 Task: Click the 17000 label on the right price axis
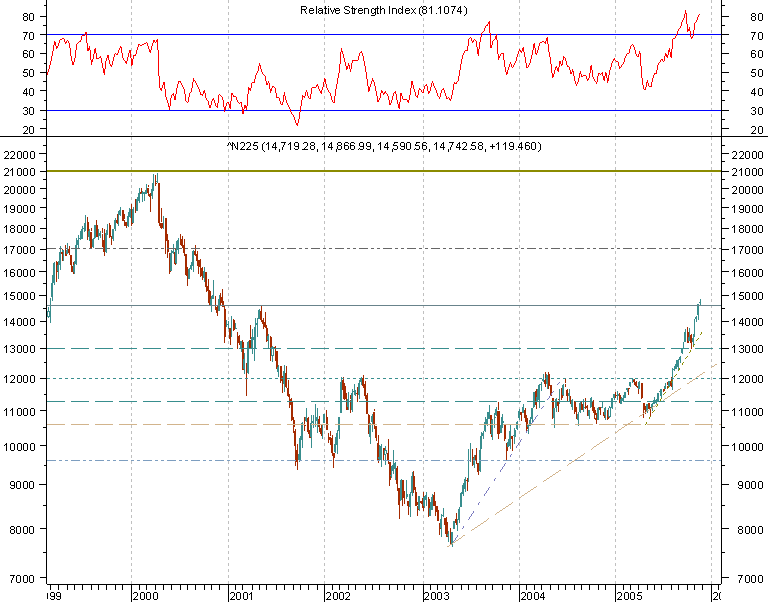(x=747, y=250)
